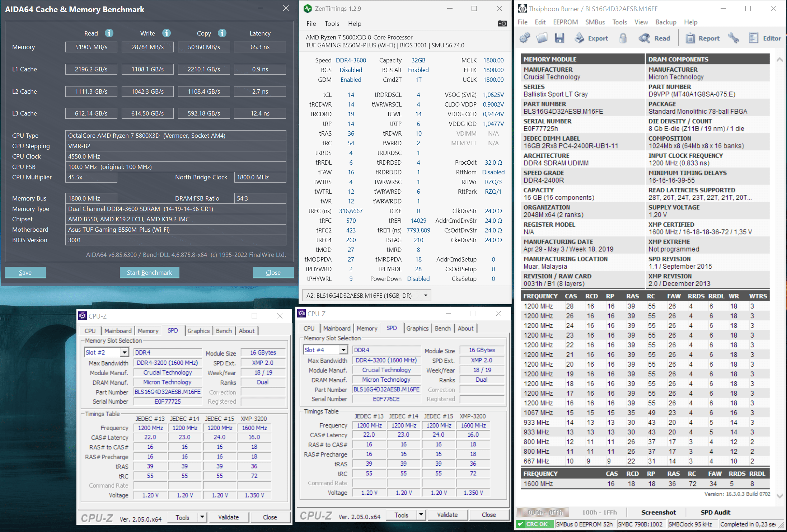Switch to the Memory tab in left CPU-Z
This screenshot has height=532, width=787.
[148, 331]
